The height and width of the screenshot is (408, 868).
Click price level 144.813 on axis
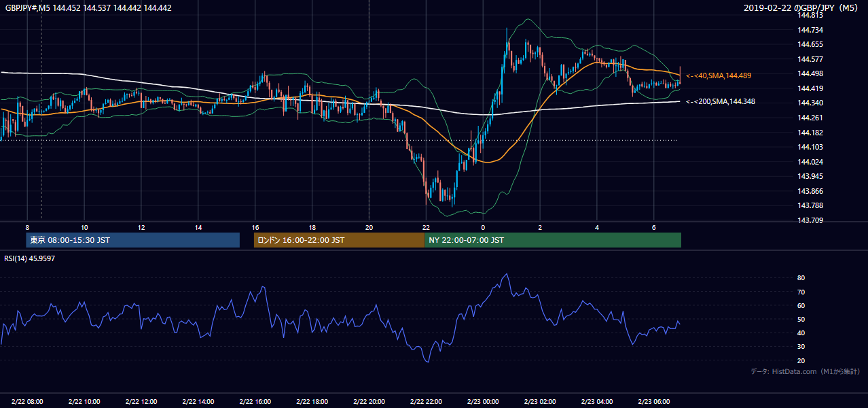click(x=810, y=16)
